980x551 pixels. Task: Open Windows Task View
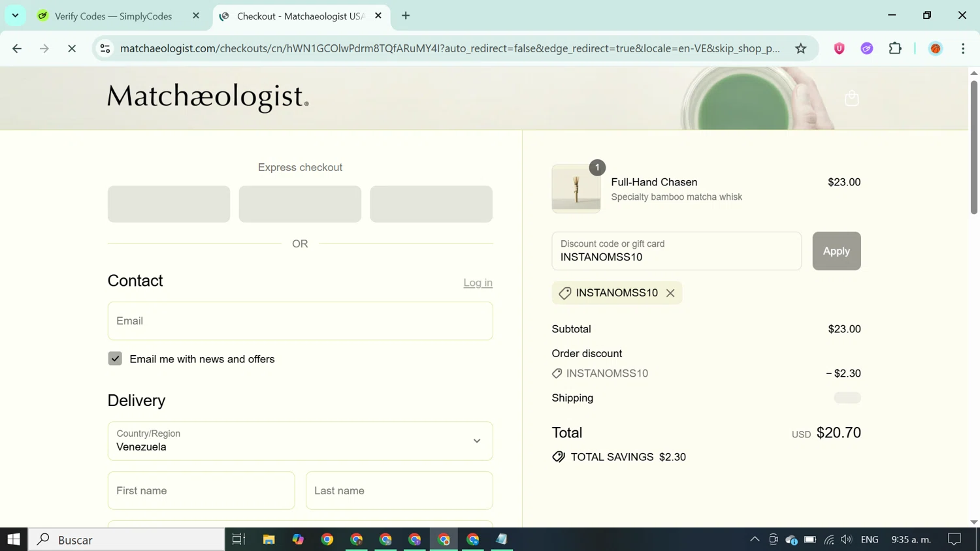tap(238, 539)
